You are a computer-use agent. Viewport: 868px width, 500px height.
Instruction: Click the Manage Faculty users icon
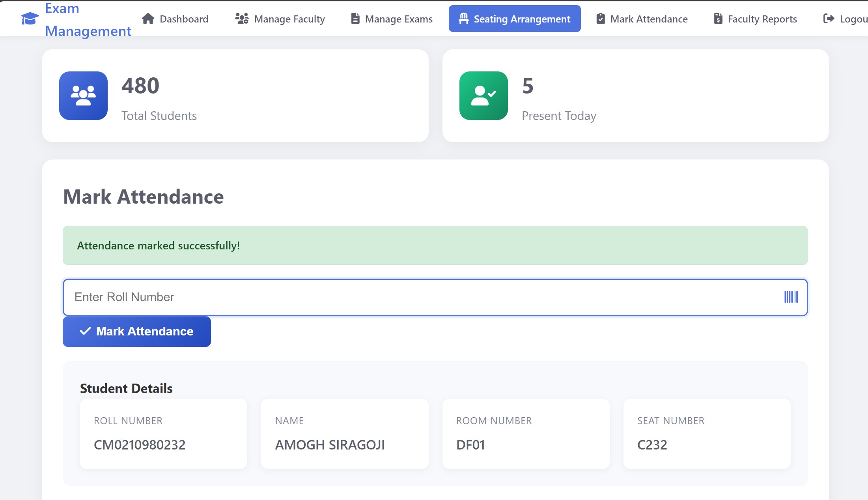coord(242,19)
